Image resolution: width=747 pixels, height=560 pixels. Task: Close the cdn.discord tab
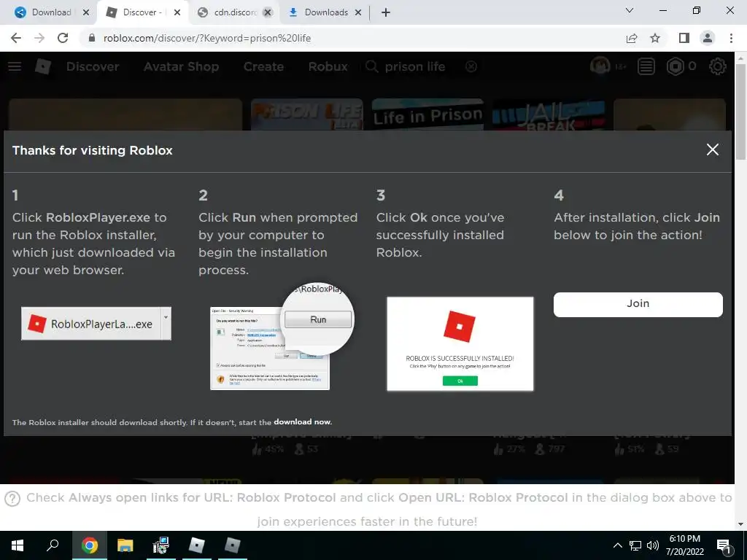tap(268, 12)
